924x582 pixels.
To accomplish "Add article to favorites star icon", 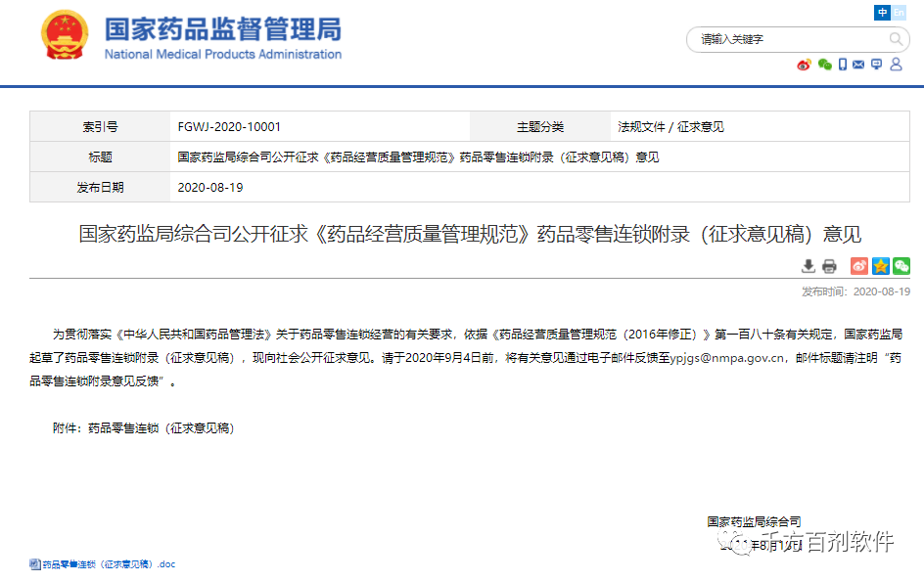I will [x=880, y=266].
